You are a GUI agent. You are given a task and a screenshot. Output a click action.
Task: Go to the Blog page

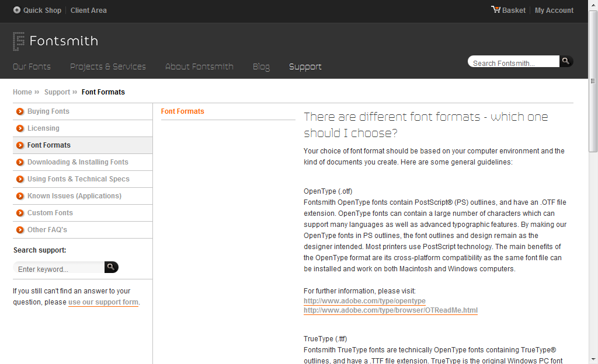coord(261,66)
